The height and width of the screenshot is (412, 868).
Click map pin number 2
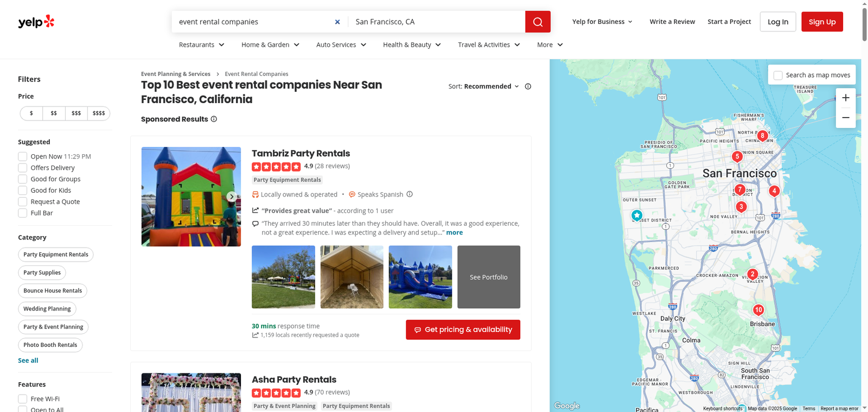click(752, 274)
